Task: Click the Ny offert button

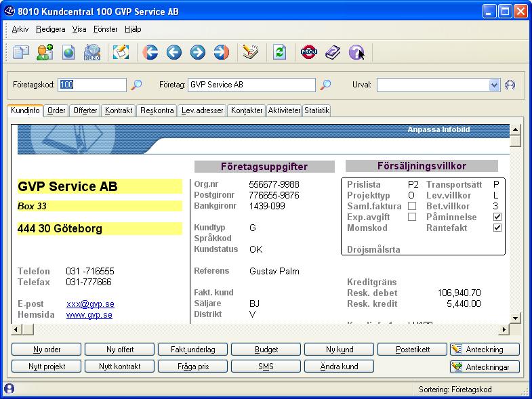Action: click(120, 349)
